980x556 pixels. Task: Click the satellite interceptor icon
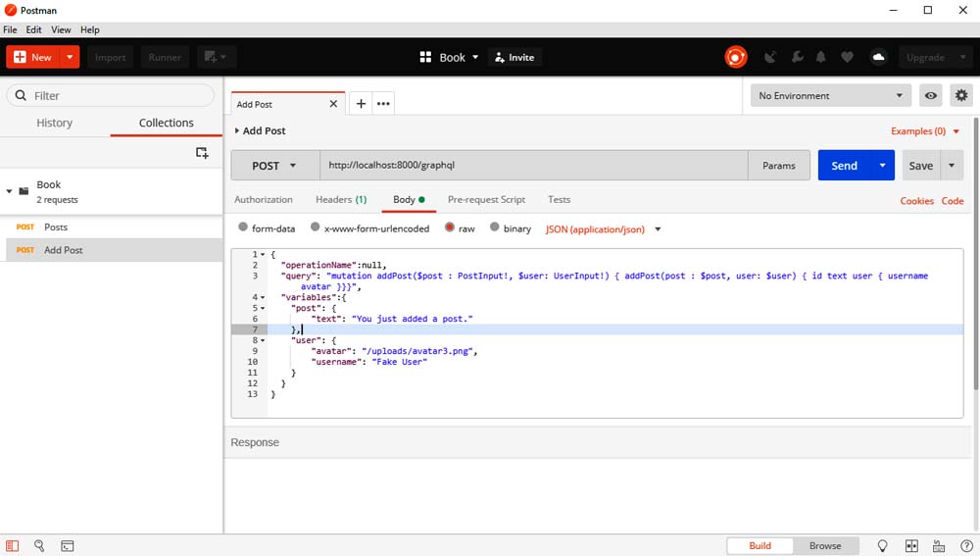coord(770,57)
